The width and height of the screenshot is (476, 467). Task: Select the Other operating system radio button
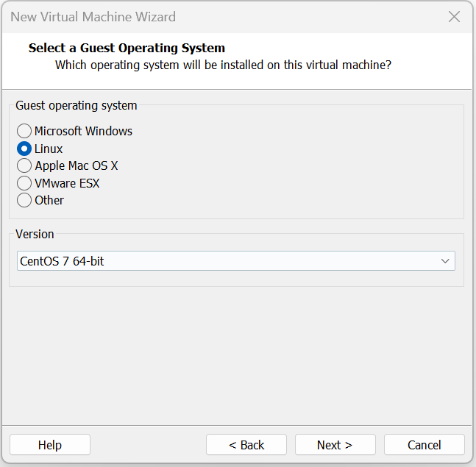(24, 200)
